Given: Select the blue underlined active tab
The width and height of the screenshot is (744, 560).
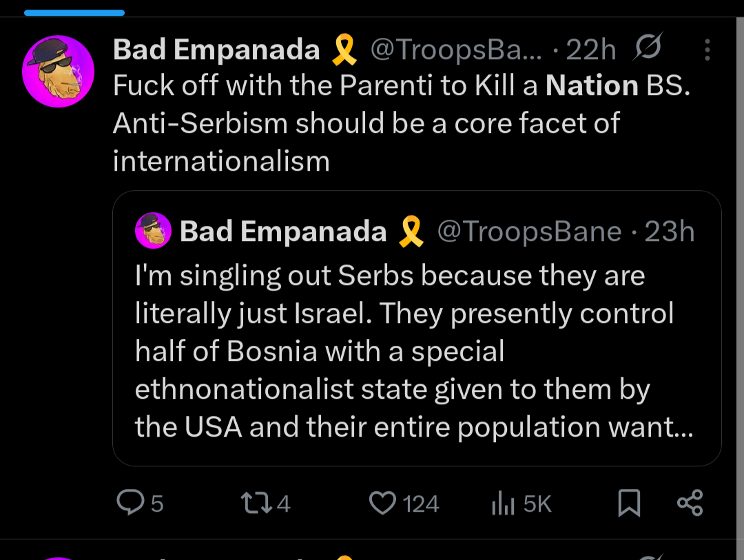Looking at the screenshot, I should [x=74, y=12].
